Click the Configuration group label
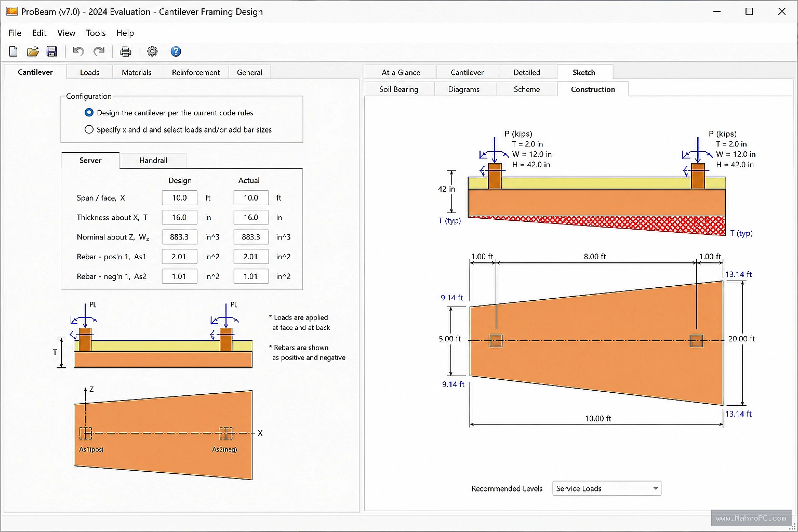 pyautogui.click(x=89, y=96)
